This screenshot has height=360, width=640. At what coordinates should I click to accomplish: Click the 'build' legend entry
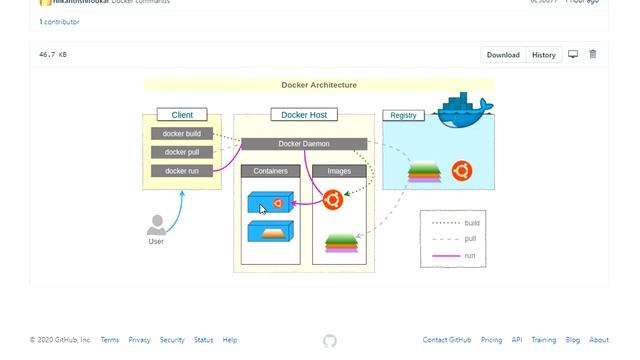pos(456,223)
